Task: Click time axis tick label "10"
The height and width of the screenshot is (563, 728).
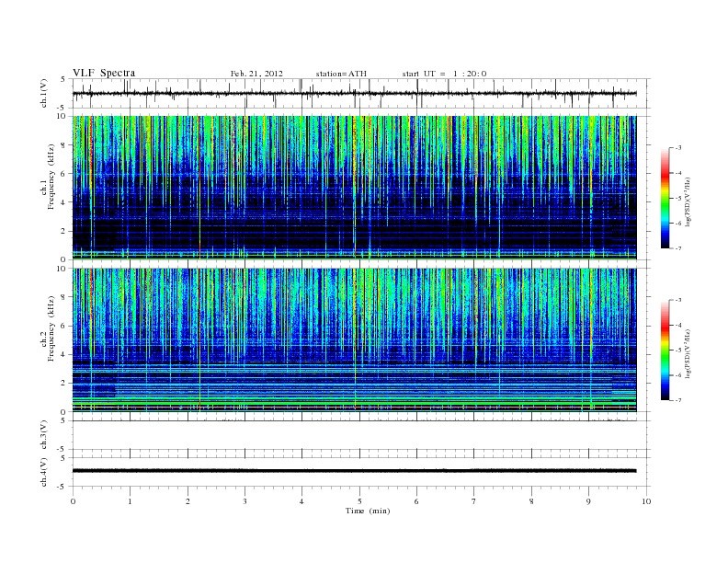Action: (646, 501)
